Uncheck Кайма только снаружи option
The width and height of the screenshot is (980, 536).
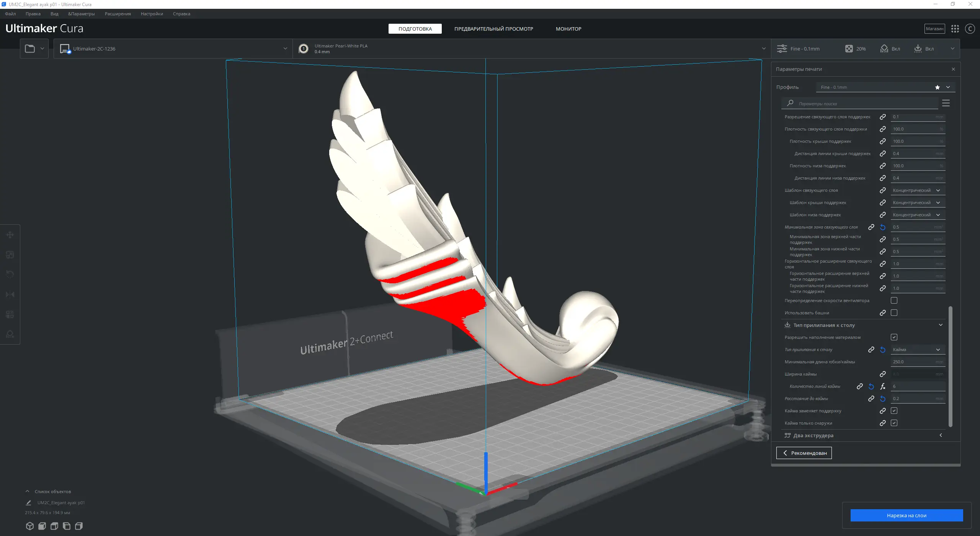point(894,423)
